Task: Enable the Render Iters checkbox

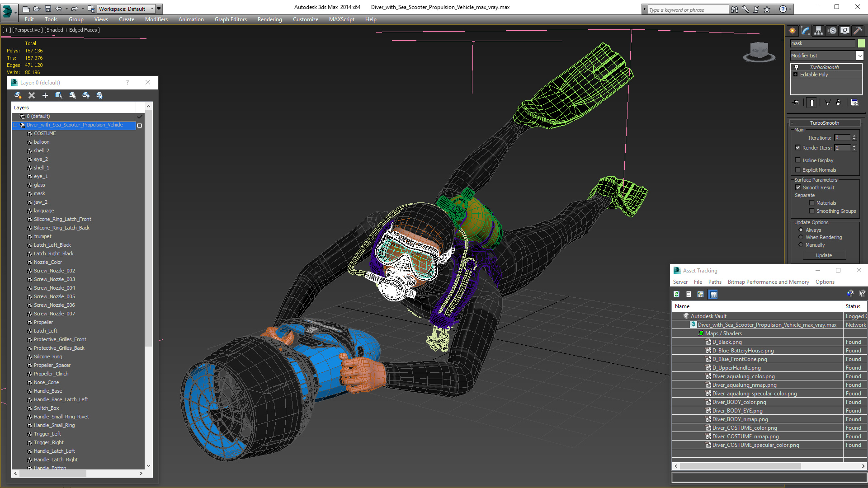Action: [x=798, y=148]
